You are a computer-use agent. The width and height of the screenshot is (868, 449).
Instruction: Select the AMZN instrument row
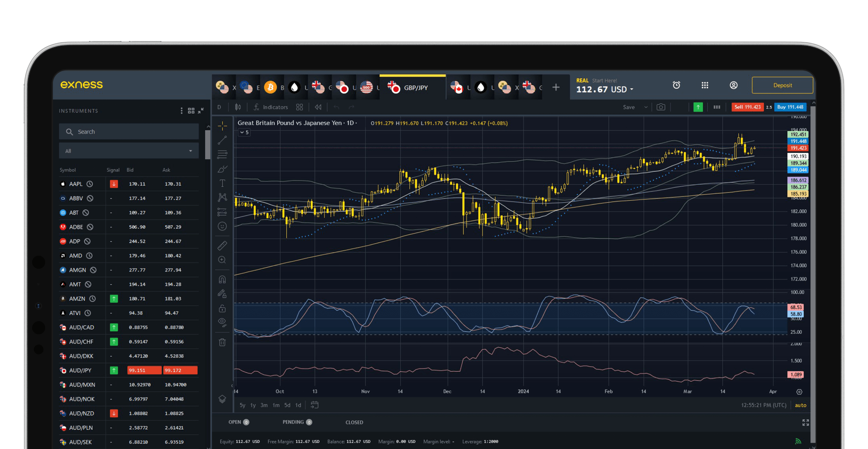129,299
